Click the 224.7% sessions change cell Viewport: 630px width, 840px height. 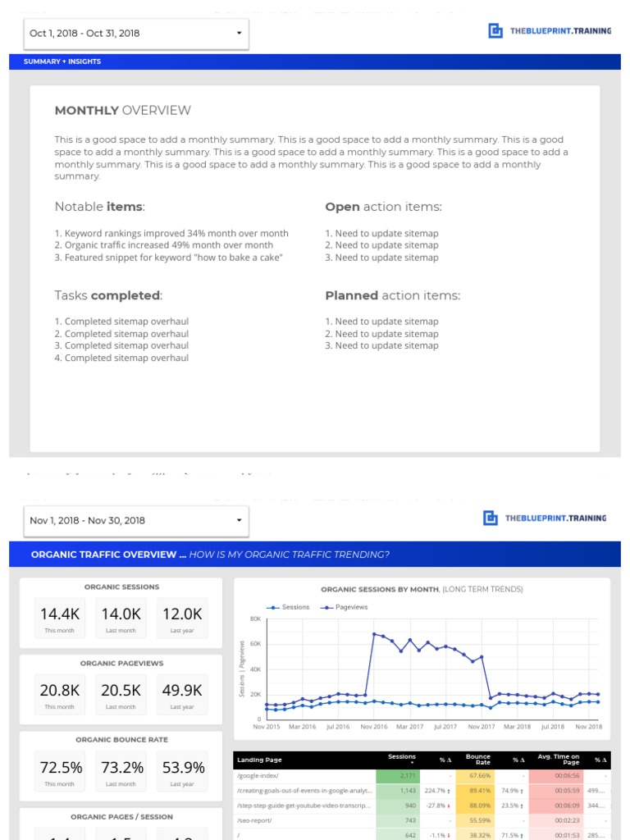(x=438, y=790)
